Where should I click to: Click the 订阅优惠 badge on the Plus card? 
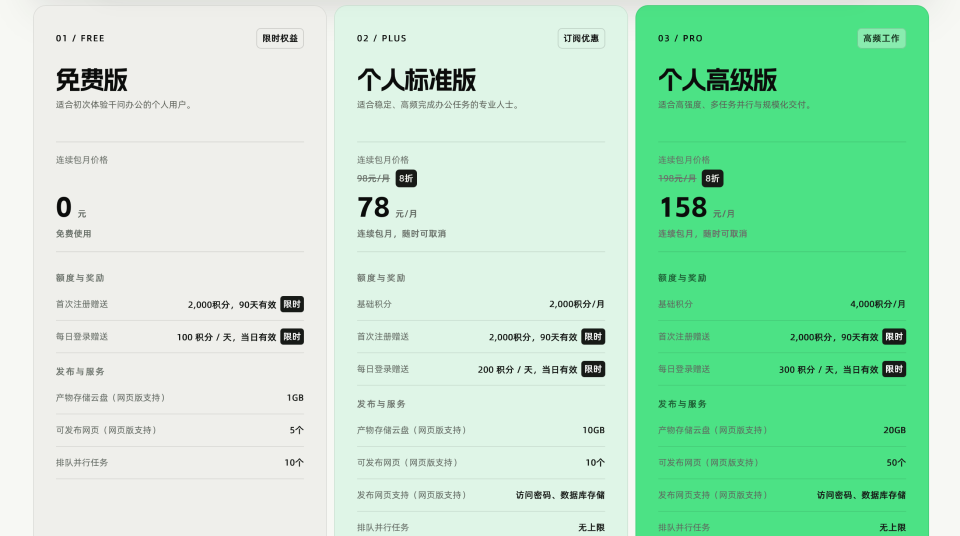(581, 38)
